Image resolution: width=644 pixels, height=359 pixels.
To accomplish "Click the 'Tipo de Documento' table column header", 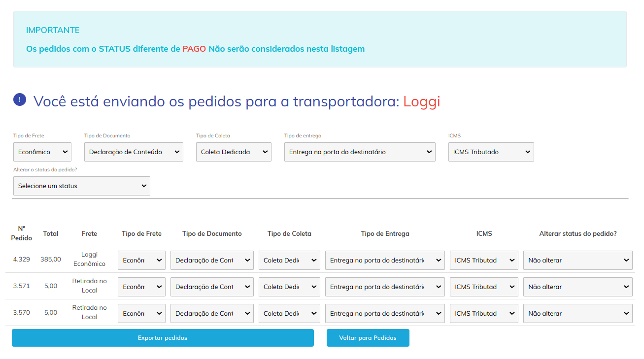I will [212, 233].
